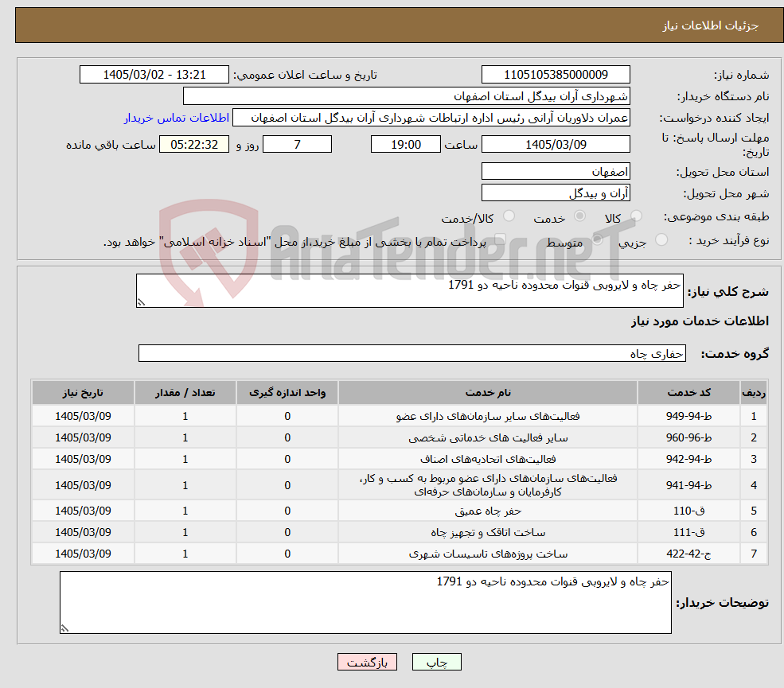Click the شماره نیاز field 1105105385000009
The image size is (784, 688).
coord(556,75)
